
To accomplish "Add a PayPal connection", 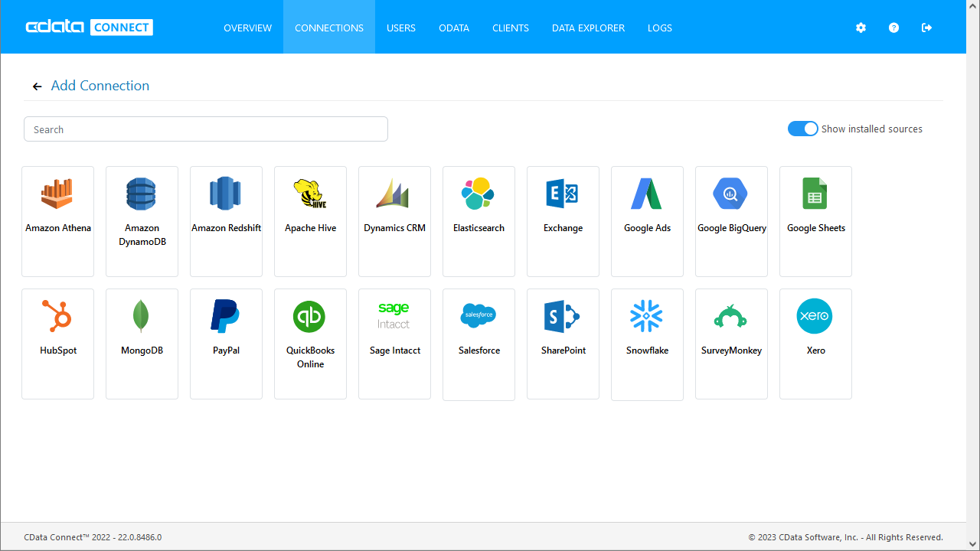I will 226,344.
